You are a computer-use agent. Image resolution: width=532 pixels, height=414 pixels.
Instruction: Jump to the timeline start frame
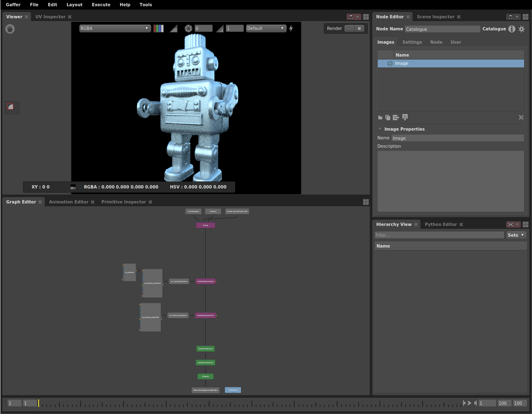[464, 403]
